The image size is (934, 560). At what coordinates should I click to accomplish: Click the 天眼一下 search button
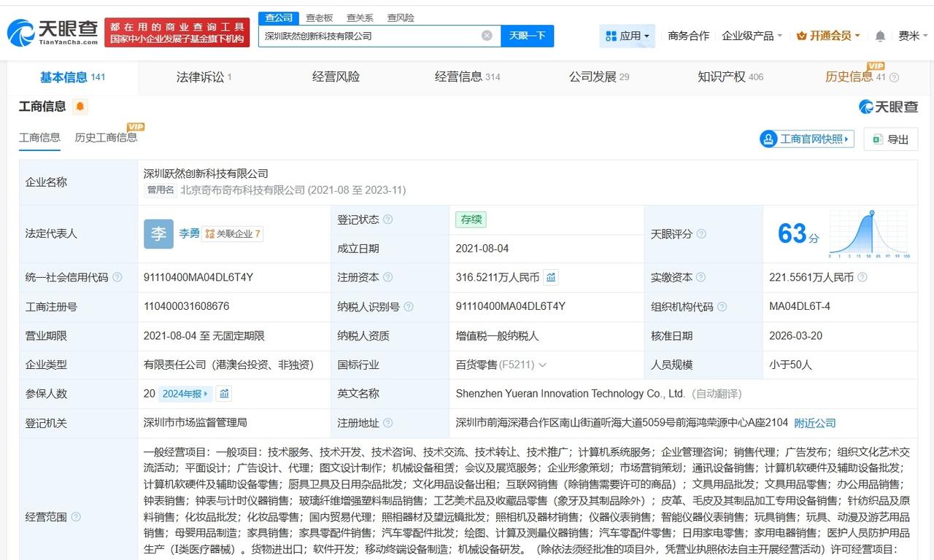[x=527, y=35]
